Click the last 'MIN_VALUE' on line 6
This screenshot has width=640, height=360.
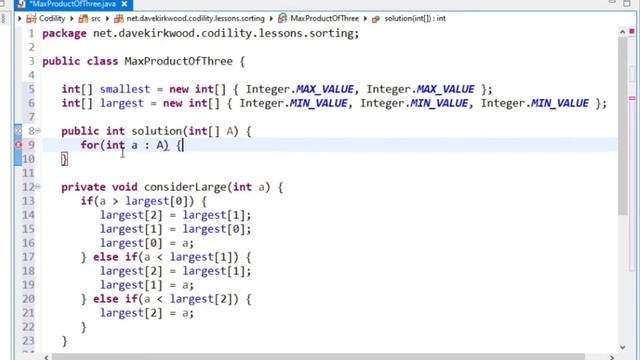pos(560,103)
